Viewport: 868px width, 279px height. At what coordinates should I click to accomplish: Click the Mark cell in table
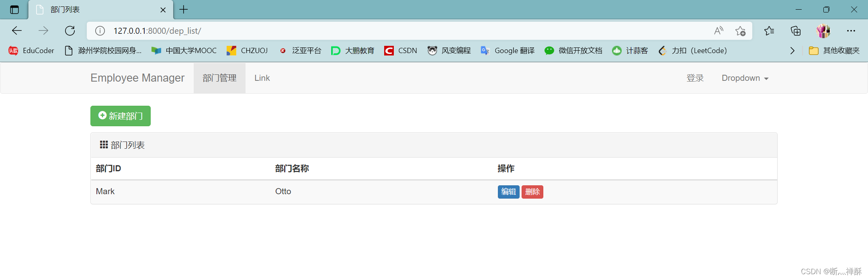click(x=105, y=191)
